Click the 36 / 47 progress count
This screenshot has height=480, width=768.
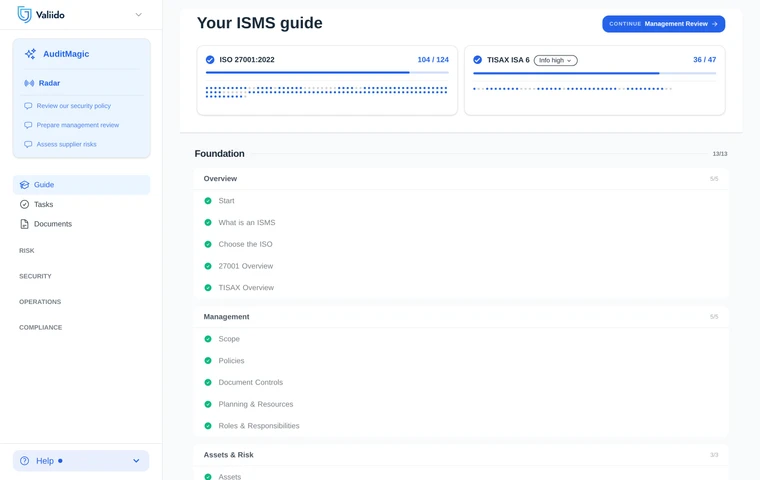pyautogui.click(x=704, y=60)
